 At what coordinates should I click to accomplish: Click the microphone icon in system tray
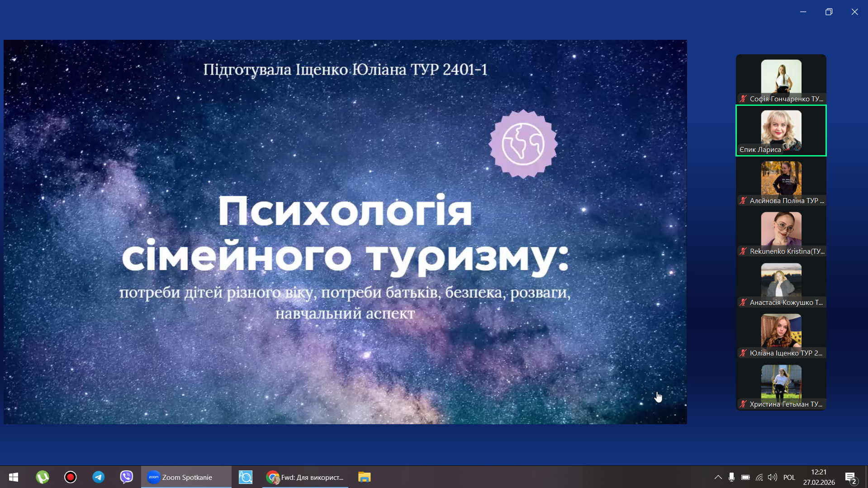[x=731, y=477]
